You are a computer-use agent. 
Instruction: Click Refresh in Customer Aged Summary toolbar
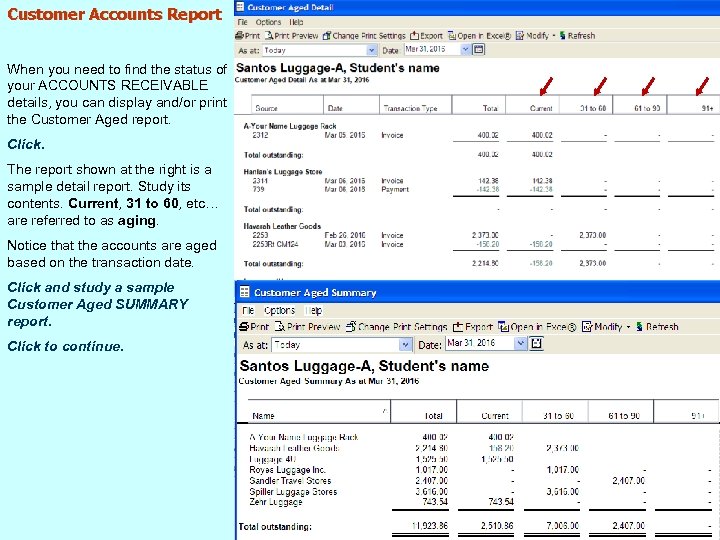coord(657,327)
